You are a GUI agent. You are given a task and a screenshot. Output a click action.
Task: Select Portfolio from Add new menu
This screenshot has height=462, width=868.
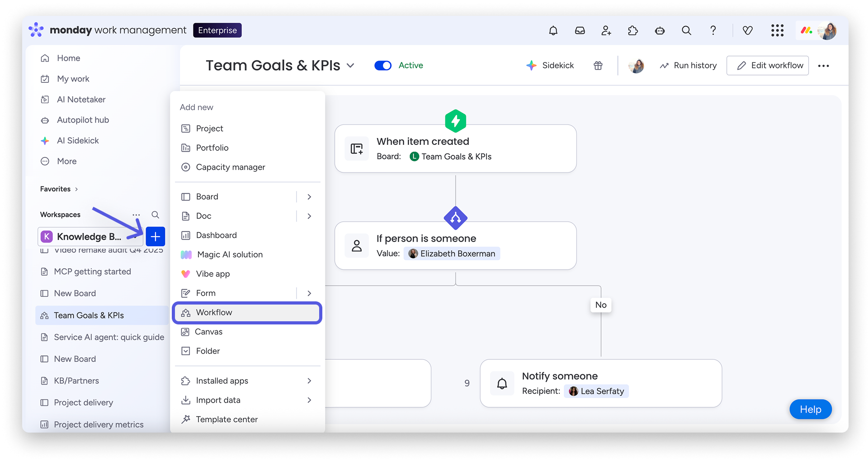[x=247, y=148]
